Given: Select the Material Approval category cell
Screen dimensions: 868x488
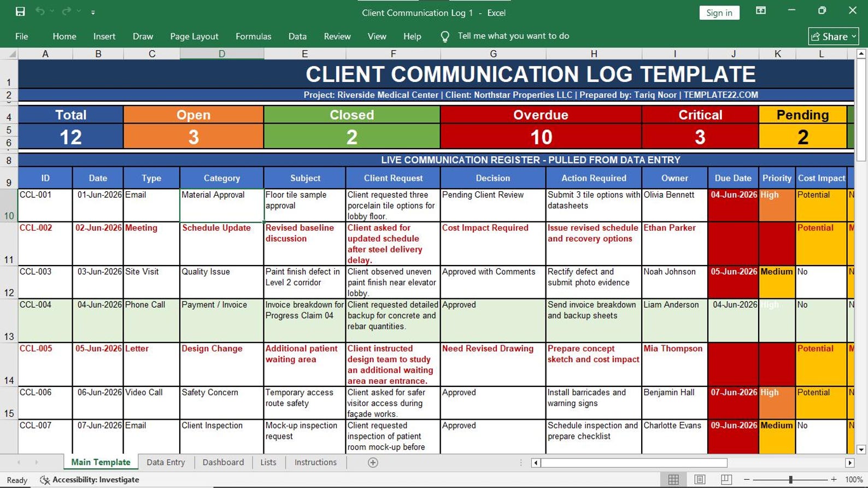Looking at the screenshot, I should (222, 205).
